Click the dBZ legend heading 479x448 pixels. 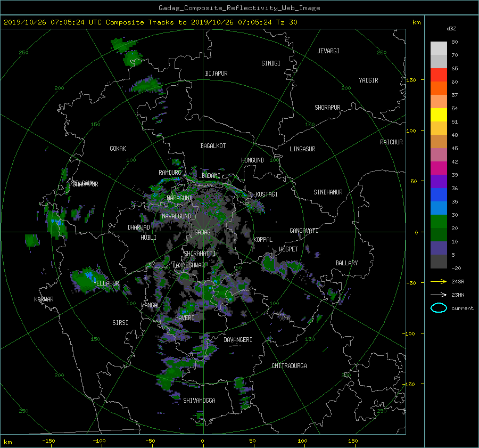click(451, 29)
